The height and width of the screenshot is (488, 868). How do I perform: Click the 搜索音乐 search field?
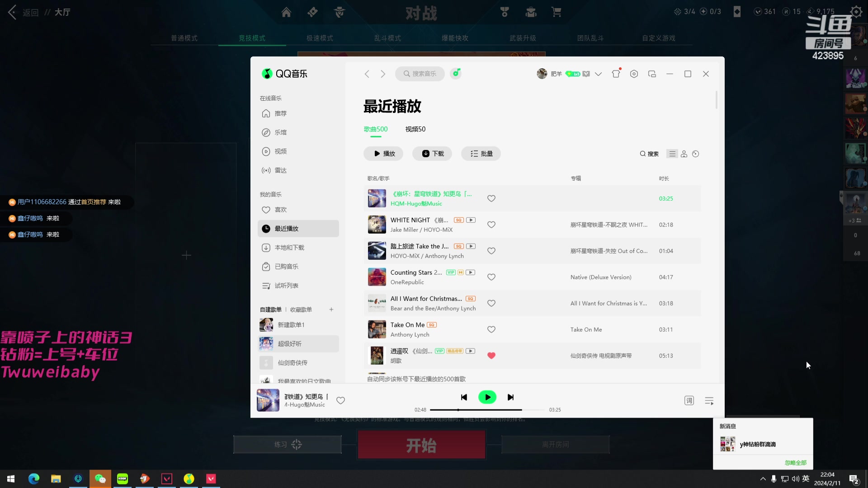420,74
